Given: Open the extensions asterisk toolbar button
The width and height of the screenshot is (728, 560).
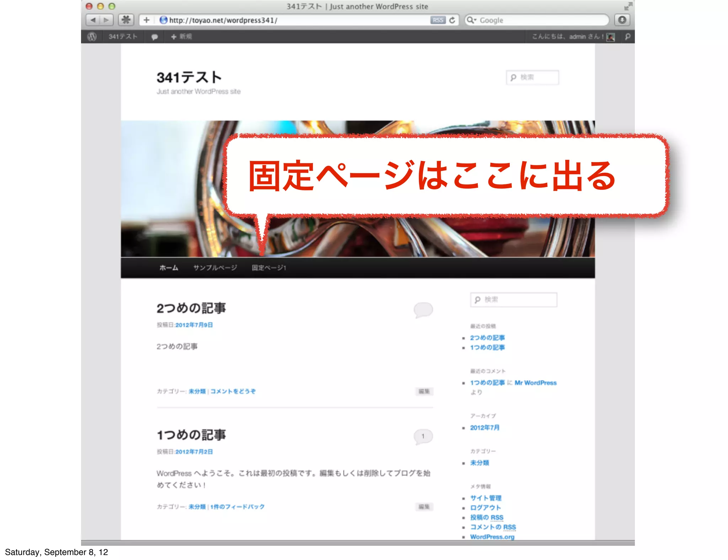Looking at the screenshot, I should point(126,20).
